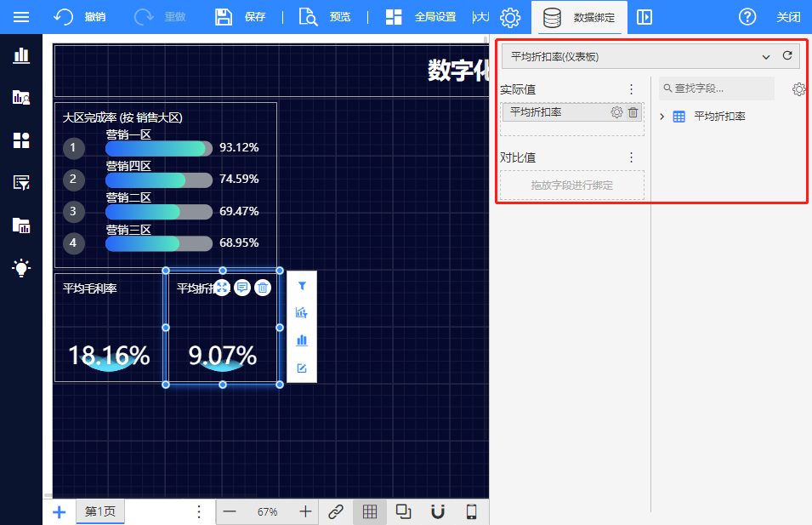
Task: Click the filter funnel icon beside gauge
Action: point(301,287)
